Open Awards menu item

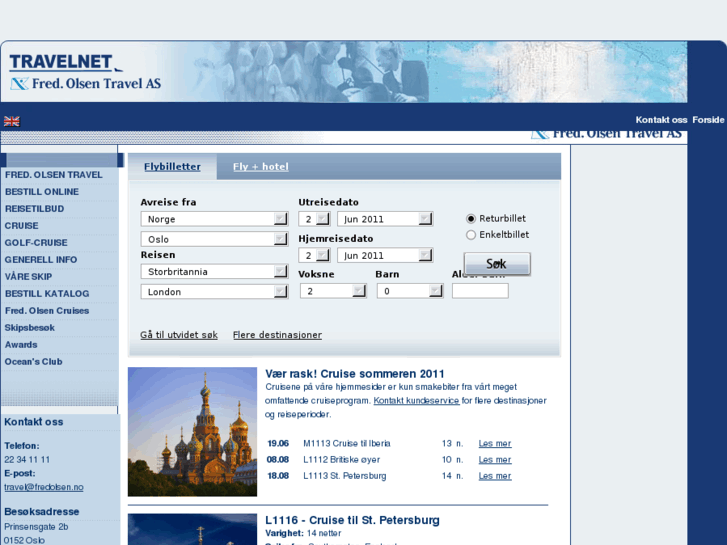21,345
